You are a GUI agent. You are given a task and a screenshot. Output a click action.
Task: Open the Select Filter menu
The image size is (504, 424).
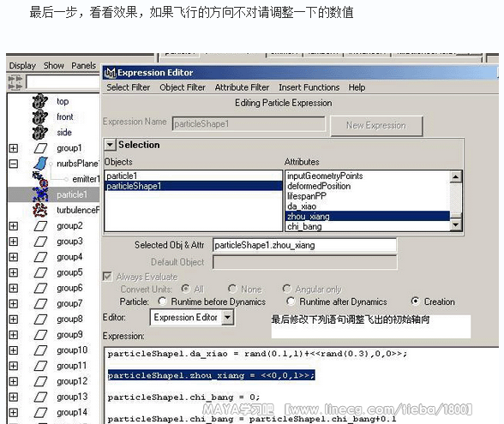click(x=129, y=87)
